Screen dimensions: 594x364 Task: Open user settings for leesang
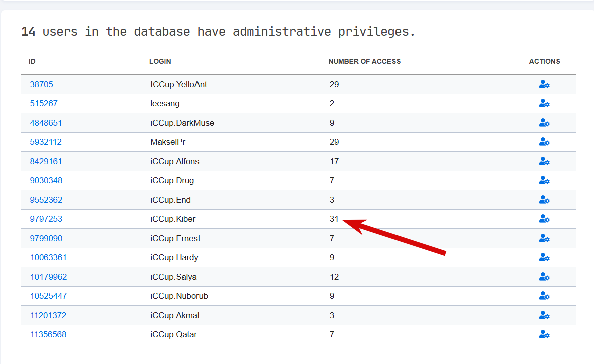tap(544, 103)
